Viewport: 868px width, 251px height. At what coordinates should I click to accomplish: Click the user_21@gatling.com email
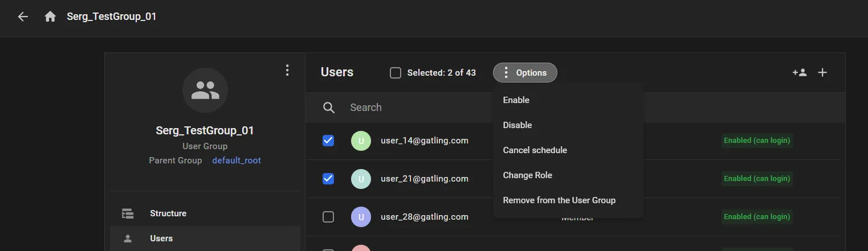(425, 179)
